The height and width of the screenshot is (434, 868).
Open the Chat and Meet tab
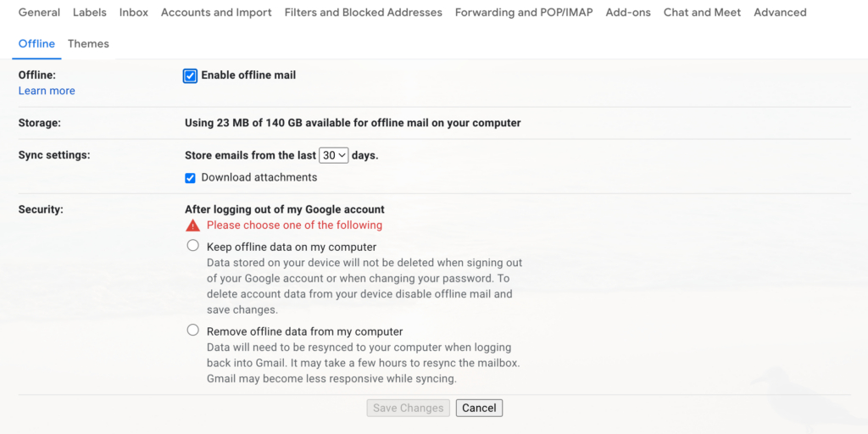702,12
